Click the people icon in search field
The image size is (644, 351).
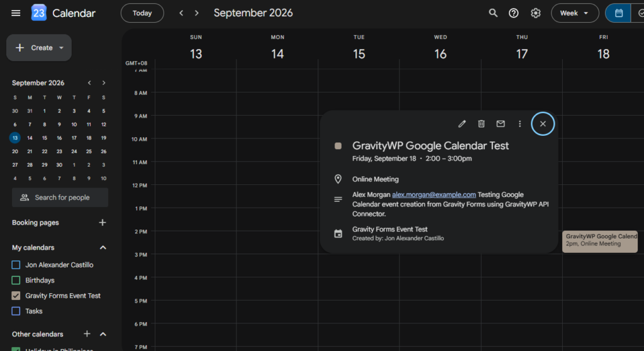[x=25, y=198]
